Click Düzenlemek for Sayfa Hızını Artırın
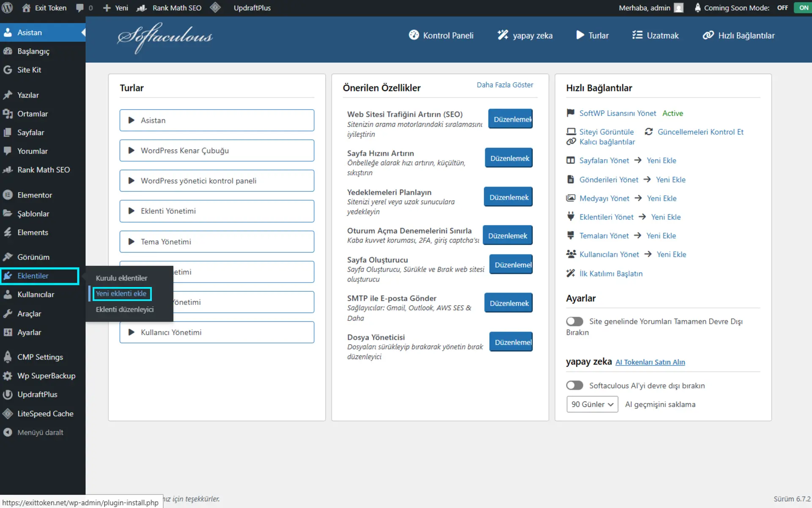 tap(509, 158)
